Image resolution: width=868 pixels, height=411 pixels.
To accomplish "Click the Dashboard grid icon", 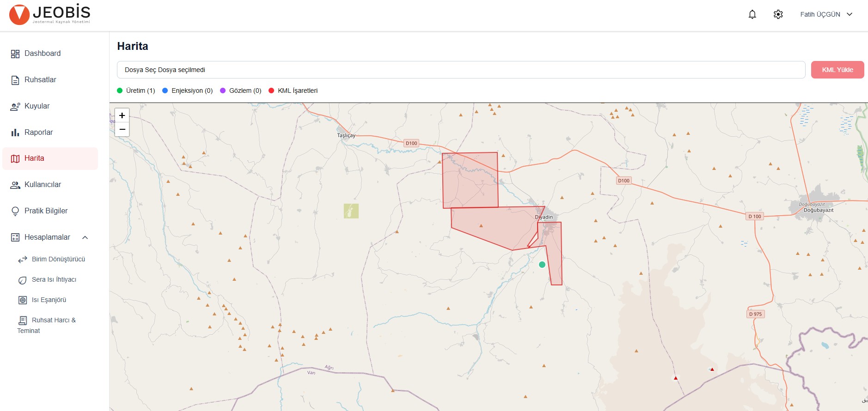I will point(15,54).
